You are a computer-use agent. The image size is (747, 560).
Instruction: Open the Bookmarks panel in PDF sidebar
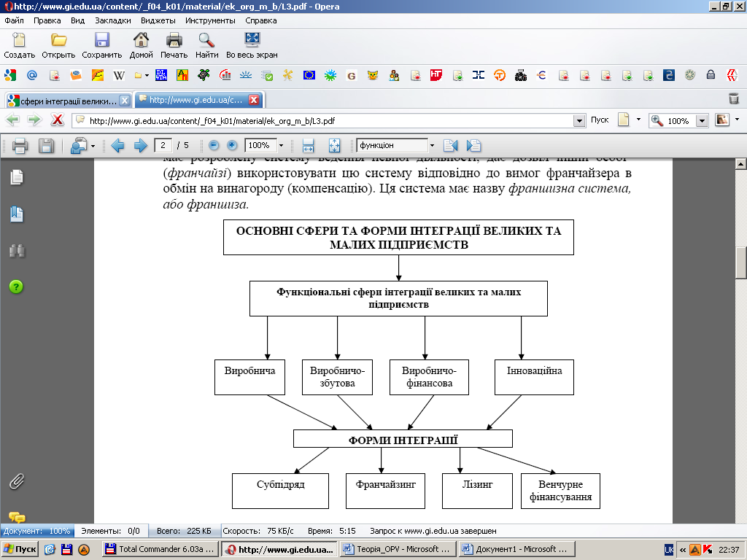pos(17,214)
